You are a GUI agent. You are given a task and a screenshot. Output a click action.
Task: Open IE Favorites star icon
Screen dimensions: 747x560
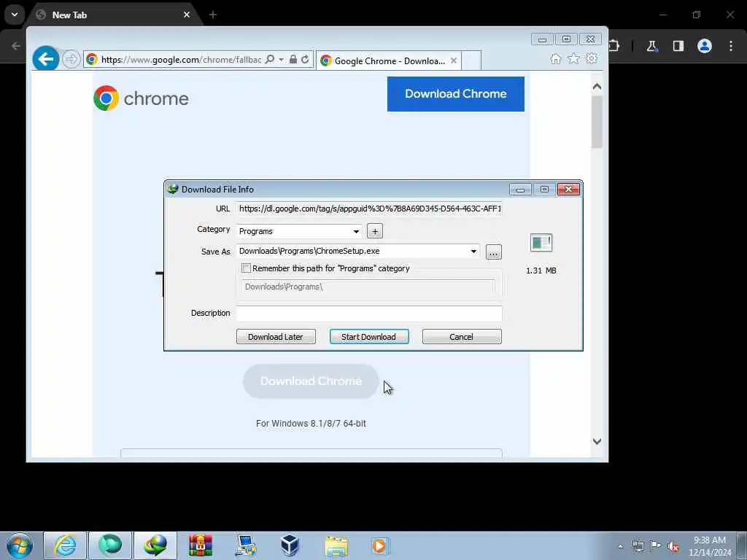pyautogui.click(x=573, y=58)
